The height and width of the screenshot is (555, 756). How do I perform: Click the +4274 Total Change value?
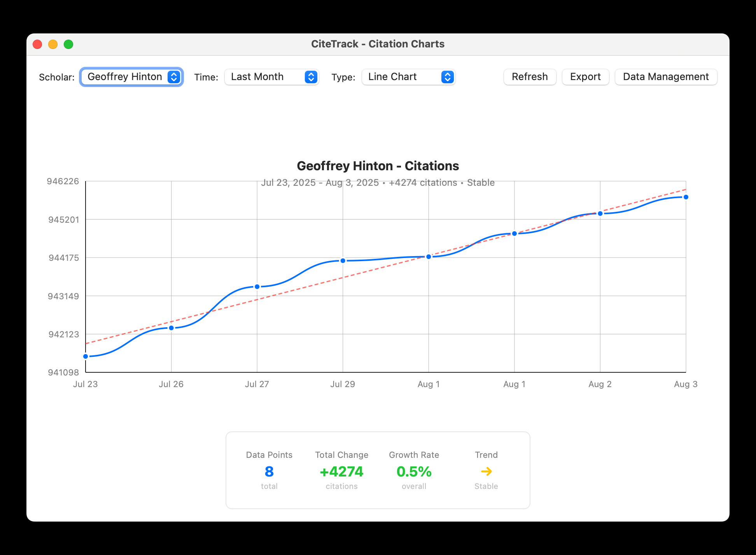pos(341,471)
